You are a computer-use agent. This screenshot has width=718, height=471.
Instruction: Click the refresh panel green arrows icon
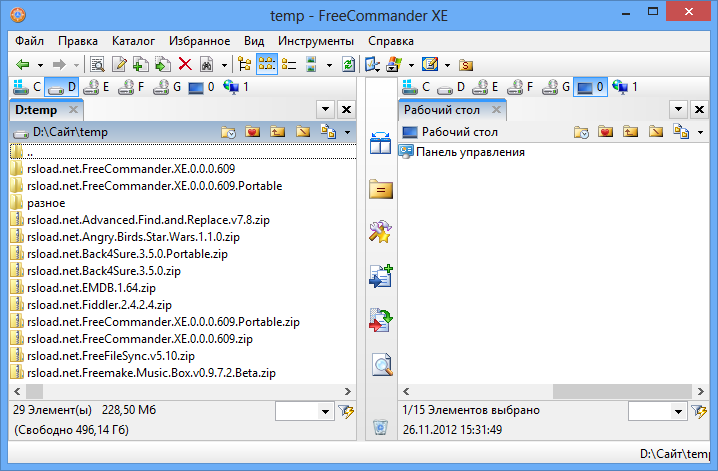click(348, 65)
